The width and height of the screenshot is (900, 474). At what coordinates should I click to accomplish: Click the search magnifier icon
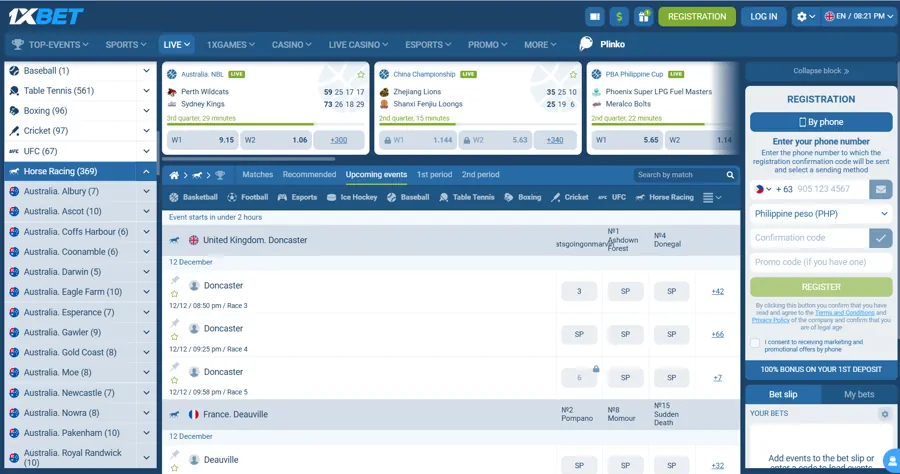click(730, 175)
